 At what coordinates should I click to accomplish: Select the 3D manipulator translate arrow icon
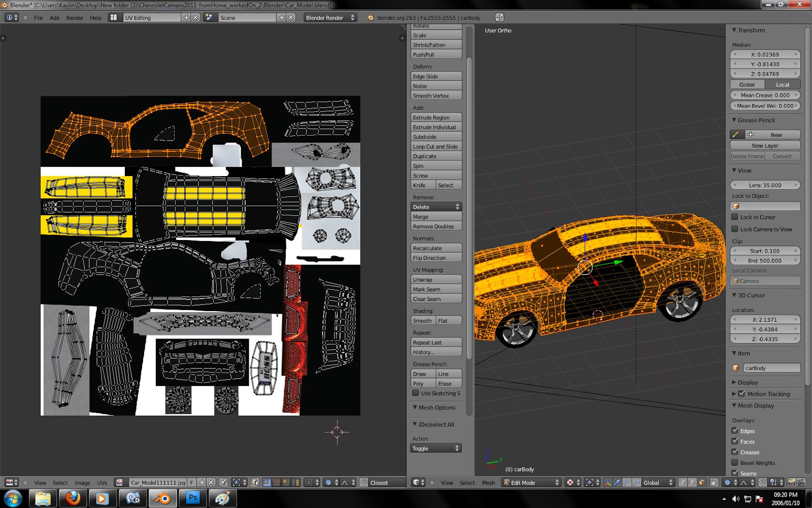pos(618,482)
